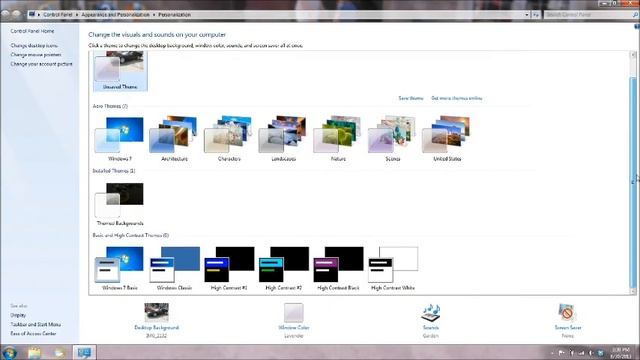Open the Sounds settings

pos(431,320)
